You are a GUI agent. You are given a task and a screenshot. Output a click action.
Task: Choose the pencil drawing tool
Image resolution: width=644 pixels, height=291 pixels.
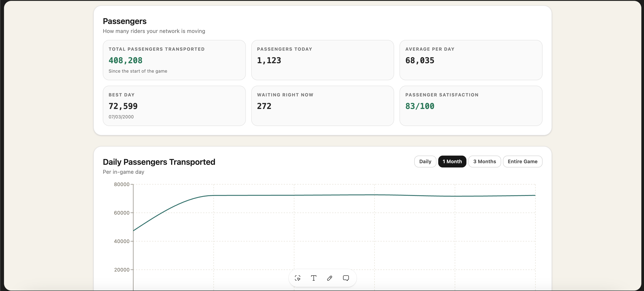pyautogui.click(x=329, y=278)
